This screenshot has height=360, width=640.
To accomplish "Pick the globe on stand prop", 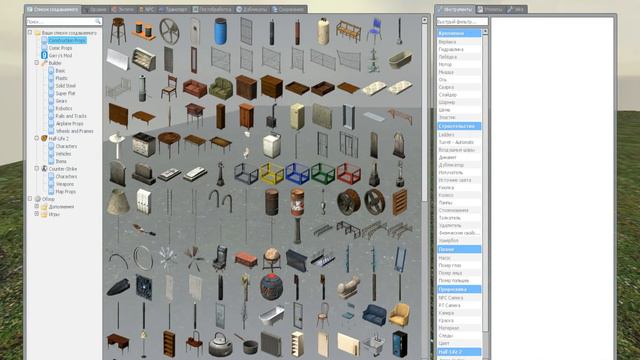I will pos(272,259).
